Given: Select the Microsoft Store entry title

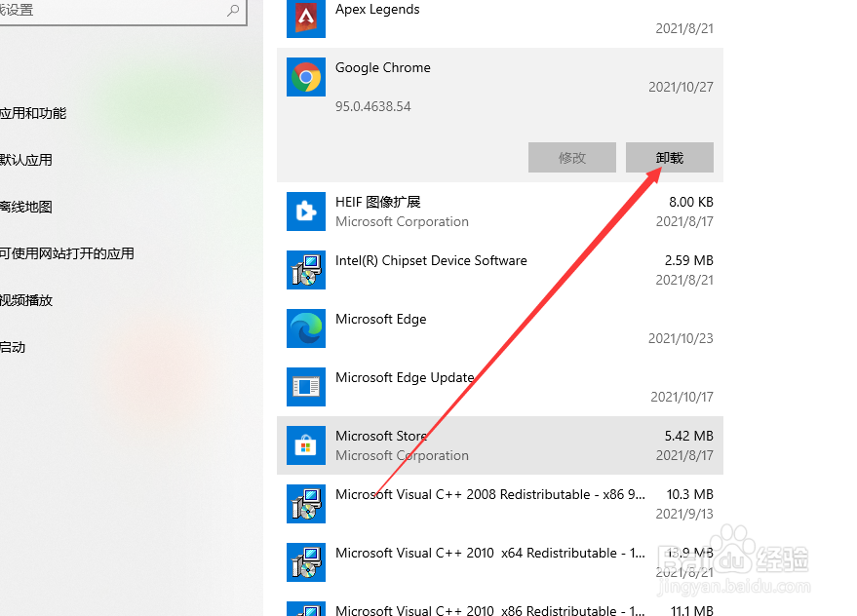Looking at the screenshot, I should (381, 437).
